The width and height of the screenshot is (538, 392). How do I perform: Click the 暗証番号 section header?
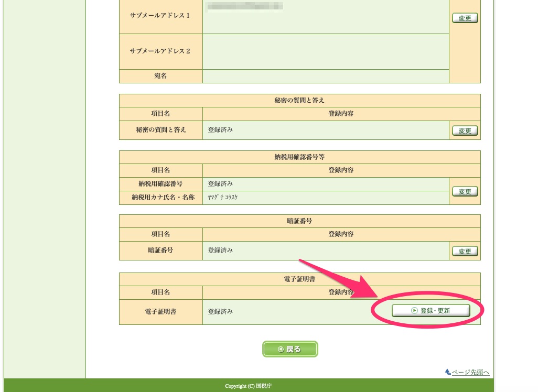[299, 221]
